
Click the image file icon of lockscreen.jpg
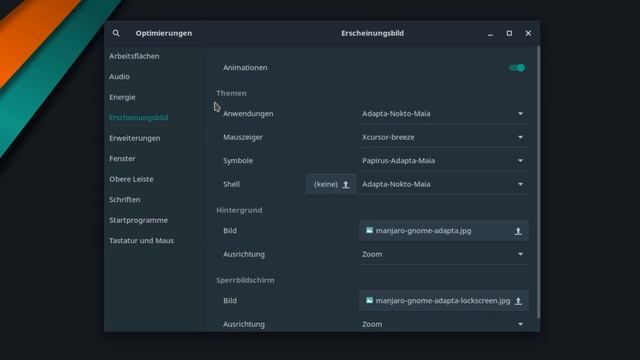369,300
